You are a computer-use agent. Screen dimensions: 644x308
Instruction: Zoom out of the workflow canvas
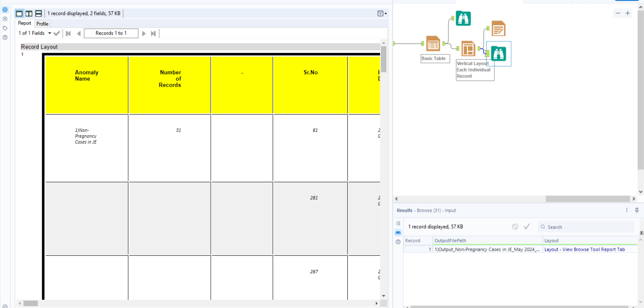coord(618,13)
